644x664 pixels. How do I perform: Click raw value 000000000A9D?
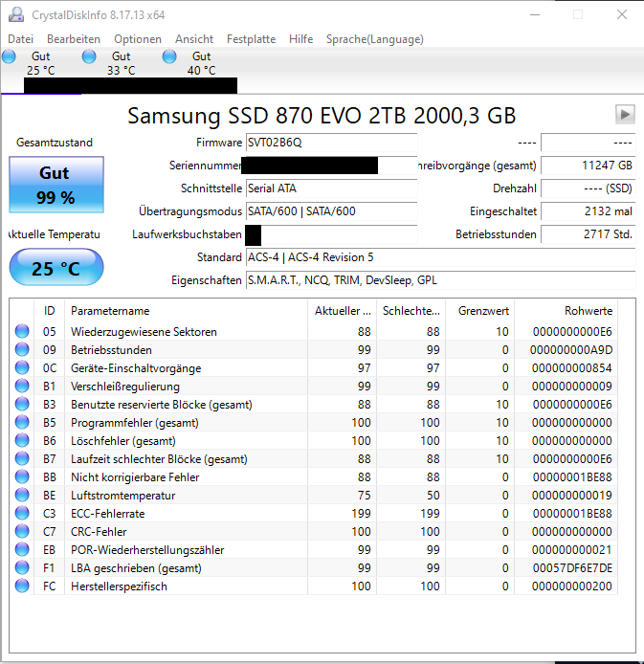[x=571, y=350]
